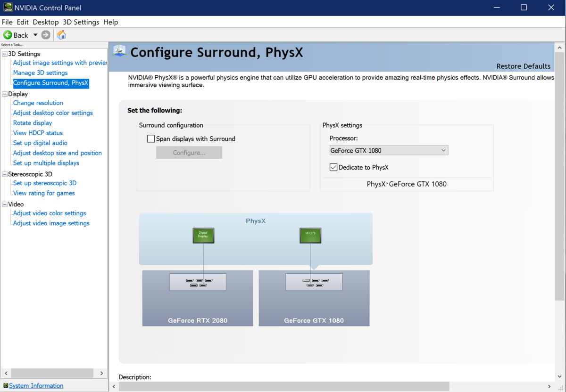Click the Description: label
Image resolution: width=566 pixels, height=392 pixels.
coord(135,377)
